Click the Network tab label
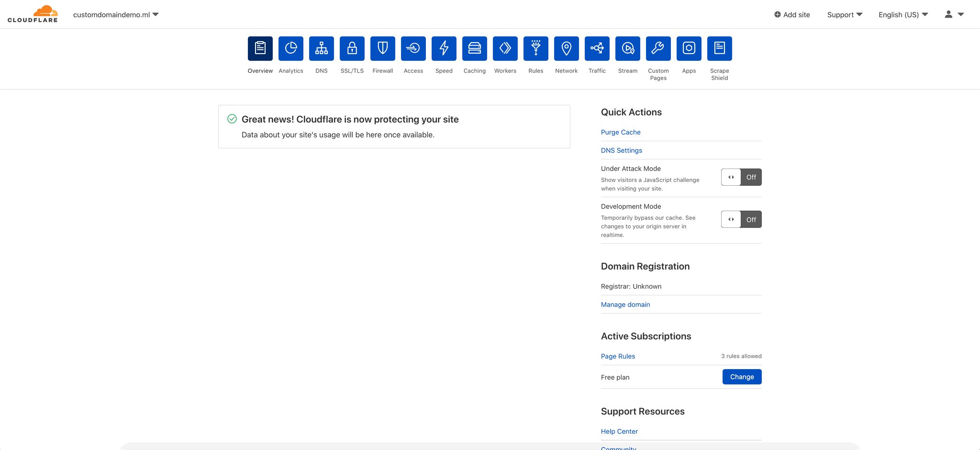This screenshot has height=450, width=980. (x=567, y=71)
